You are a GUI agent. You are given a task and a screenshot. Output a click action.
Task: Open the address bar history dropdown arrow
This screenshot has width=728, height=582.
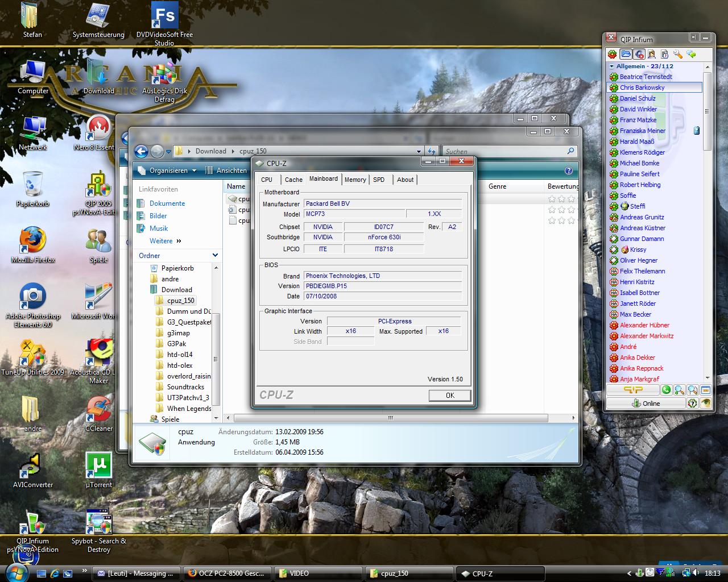(x=419, y=151)
